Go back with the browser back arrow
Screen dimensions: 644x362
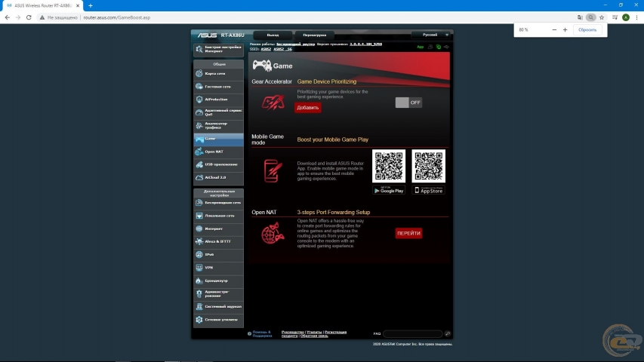[8, 17]
